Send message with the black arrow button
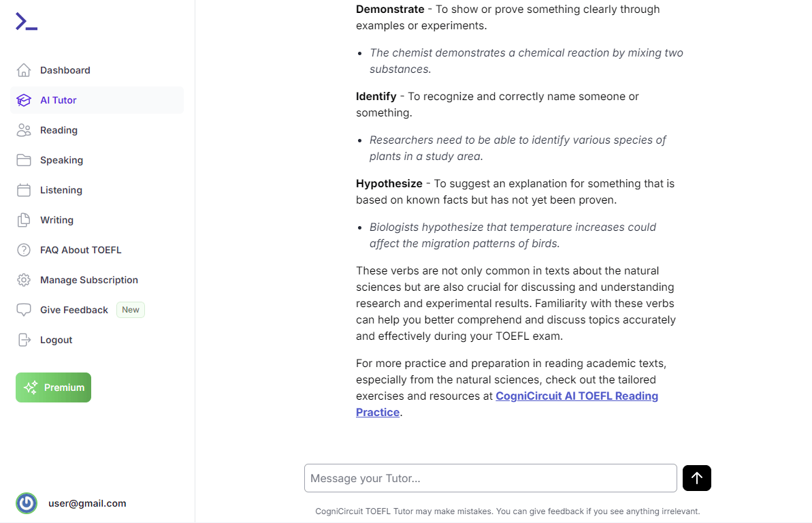Viewport: 812px width, 523px height. [x=696, y=478]
